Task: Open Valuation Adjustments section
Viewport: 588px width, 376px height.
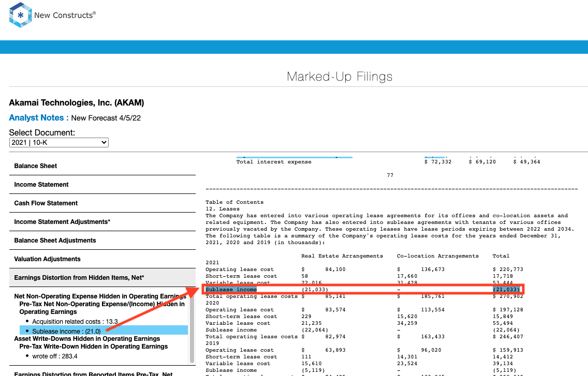Action: [x=102, y=259]
